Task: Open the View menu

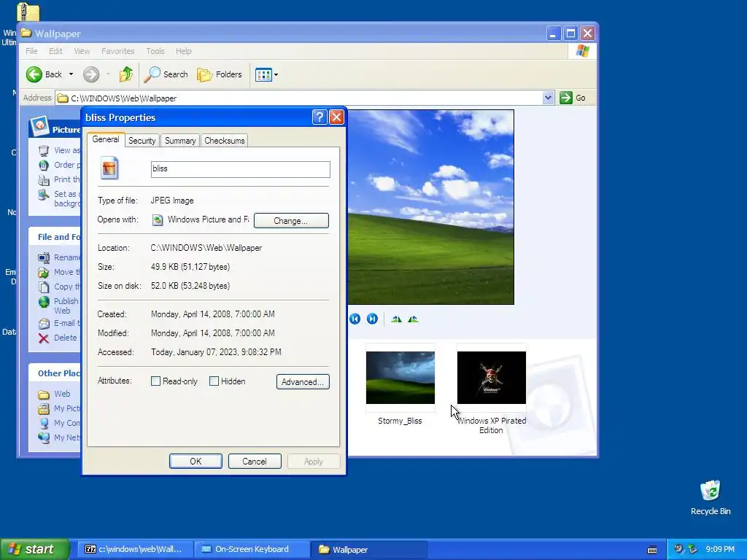Action: click(82, 51)
